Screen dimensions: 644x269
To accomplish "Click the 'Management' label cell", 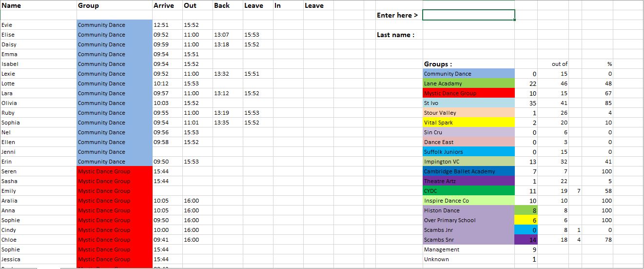I will pos(442,249).
